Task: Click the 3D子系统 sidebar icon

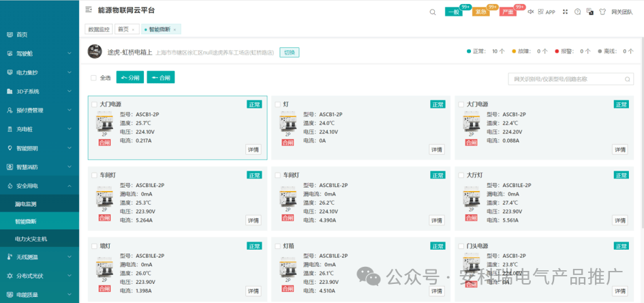Action: pos(10,91)
